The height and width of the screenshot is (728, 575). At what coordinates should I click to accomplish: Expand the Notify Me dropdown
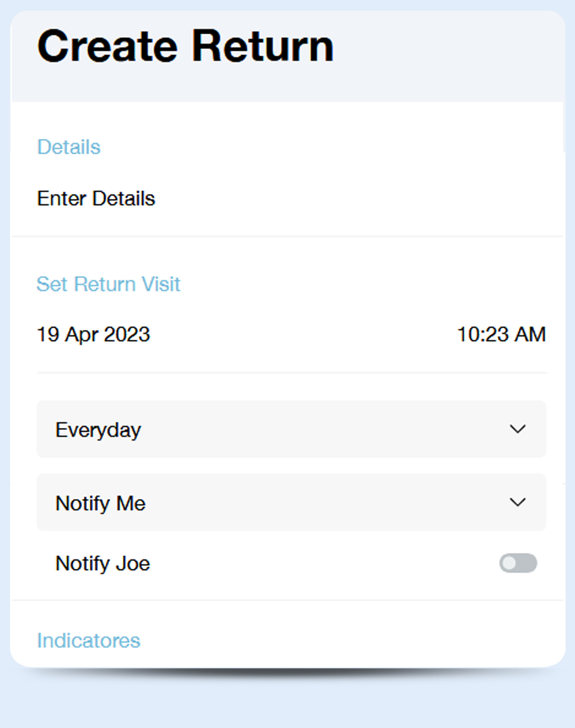pos(291,503)
